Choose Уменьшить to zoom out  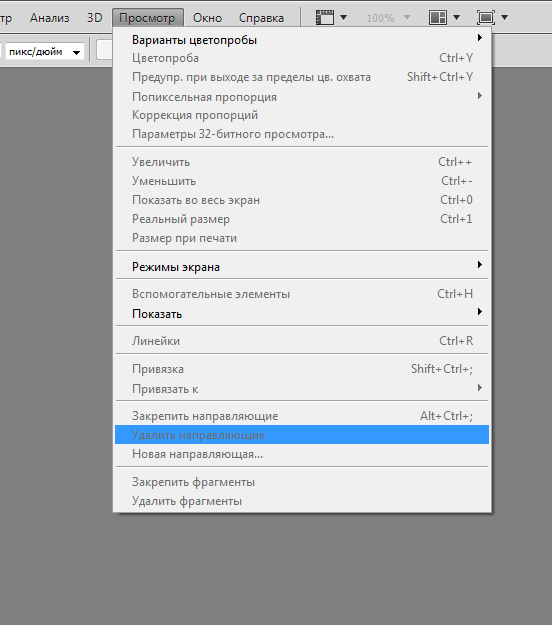tap(302, 181)
